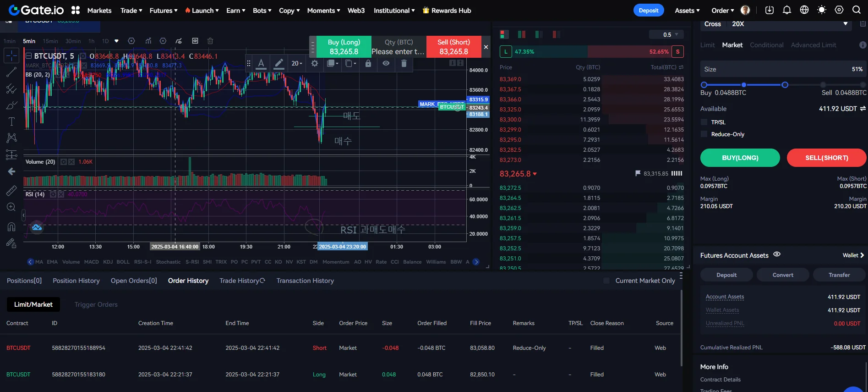
Task: Open drawing settings gear in floating toolbar
Action: (x=315, y=63)
